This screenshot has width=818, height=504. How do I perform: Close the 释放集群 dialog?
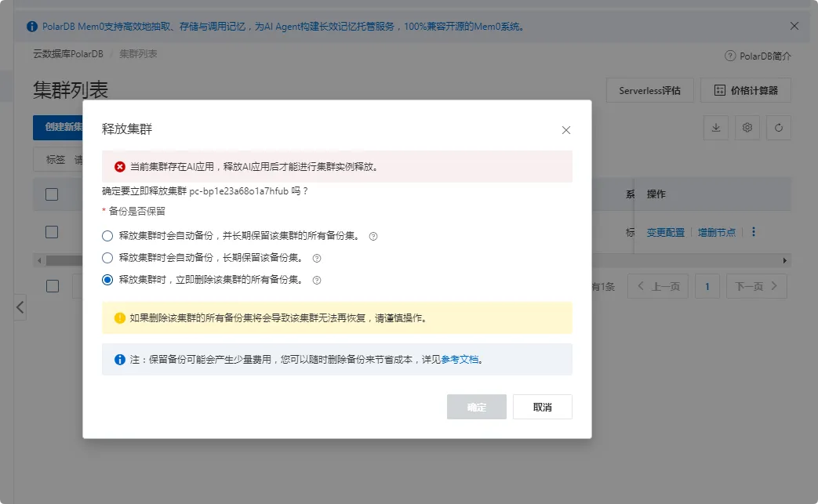(x=565, y=130)
